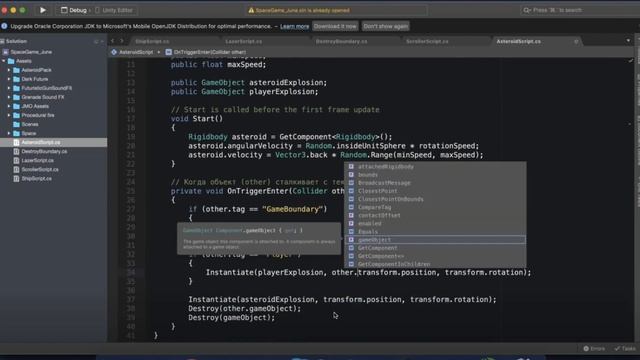
Task: Expand the JMO Assets folder
Action: click(x=9, y=106)
